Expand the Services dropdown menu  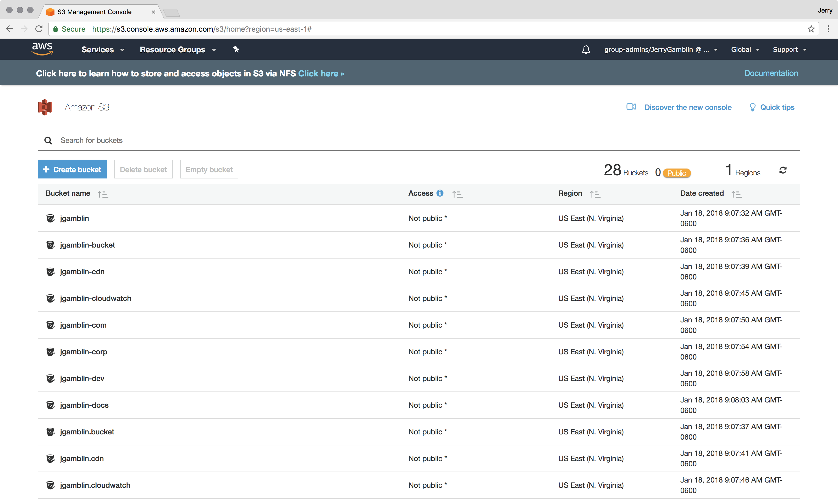coord(103,49)
